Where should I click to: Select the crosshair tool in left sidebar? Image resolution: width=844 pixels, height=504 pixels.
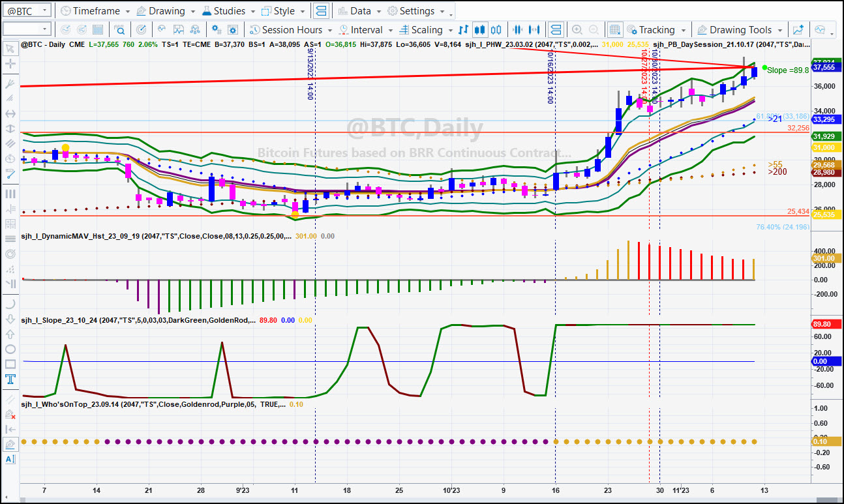10,64
